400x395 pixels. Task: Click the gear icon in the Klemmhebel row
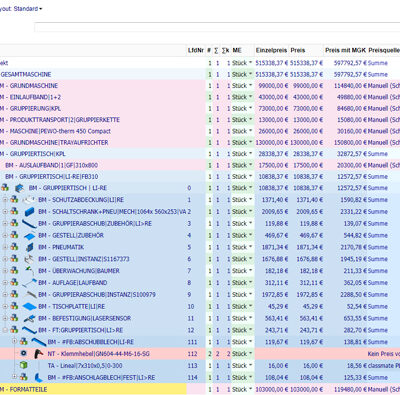click(x=23, y=353)
